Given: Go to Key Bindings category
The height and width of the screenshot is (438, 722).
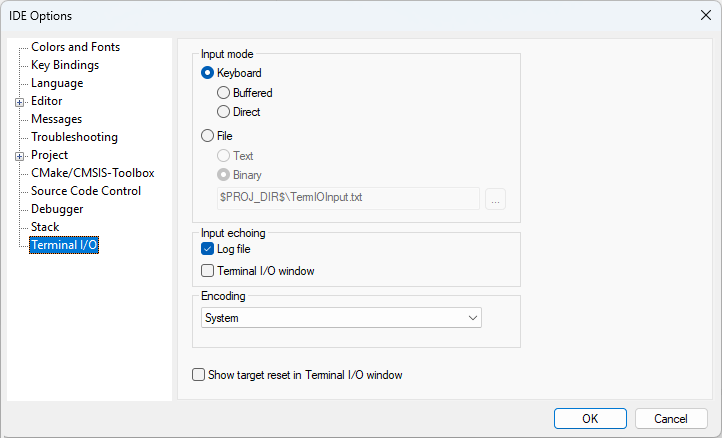Looking at the screenshot, I should [x=65, y=65].
